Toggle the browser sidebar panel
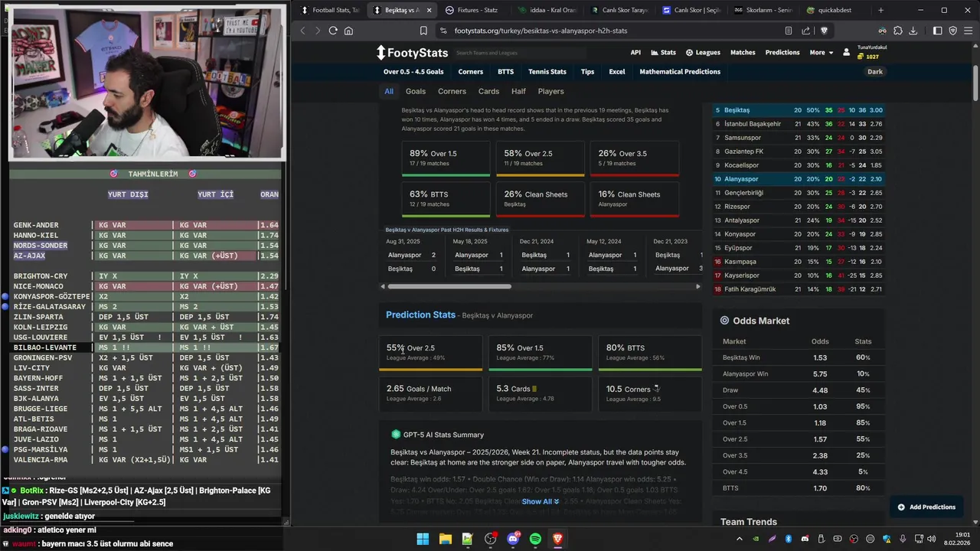980x551 pixels. click(x=937, y=31)
